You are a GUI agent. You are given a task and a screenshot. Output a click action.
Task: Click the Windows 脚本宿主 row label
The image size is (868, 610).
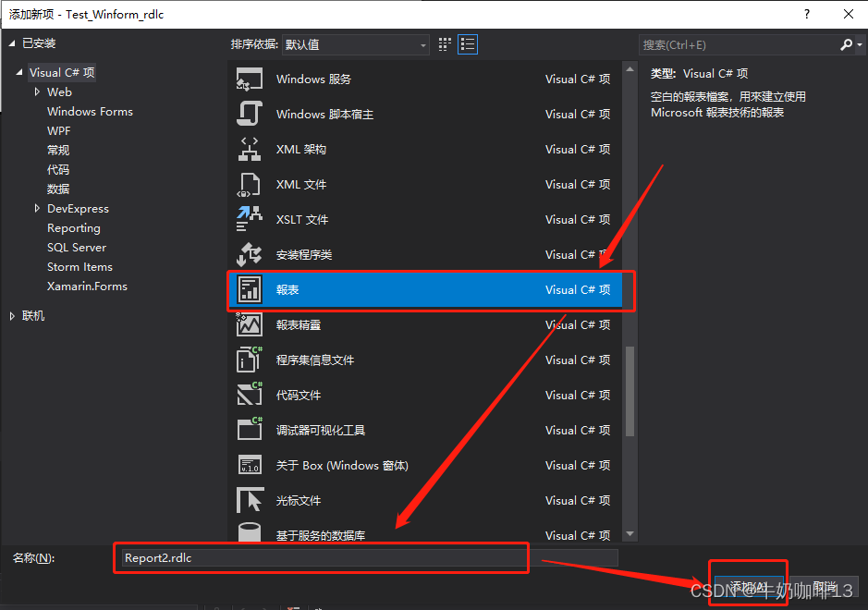(325, 115)
